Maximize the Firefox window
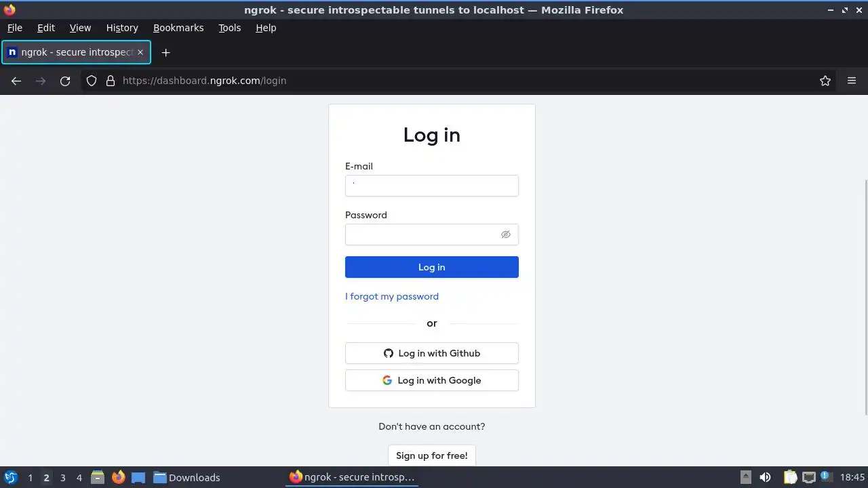The width and height of the screenshot is (868, 488). pos(845,9)
